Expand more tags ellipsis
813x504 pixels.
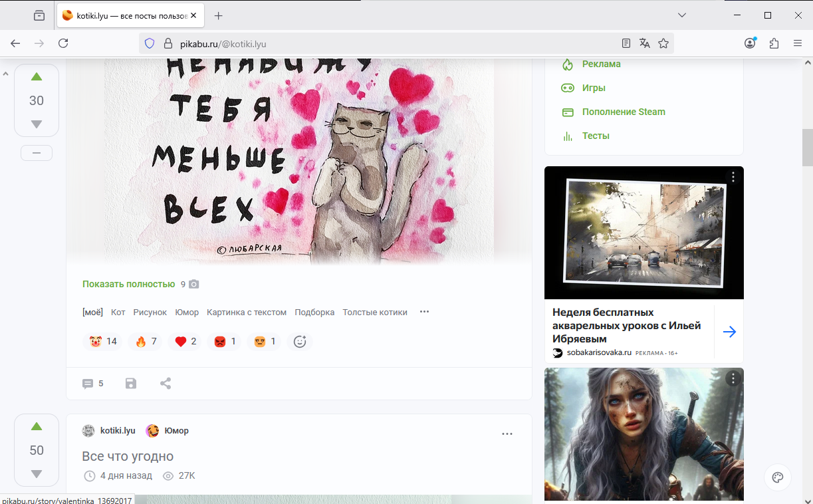[x=424, y=312]
